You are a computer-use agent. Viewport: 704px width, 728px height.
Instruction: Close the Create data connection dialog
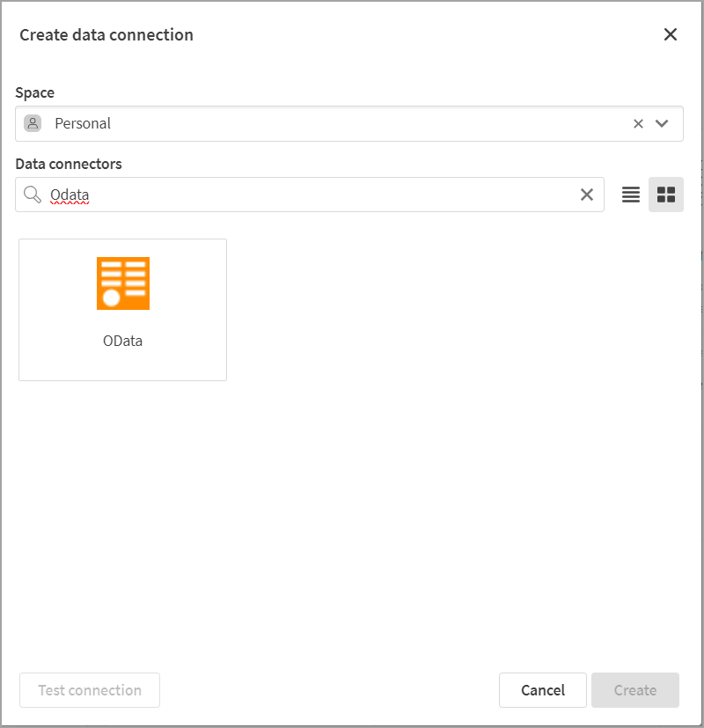click(671, 35)
